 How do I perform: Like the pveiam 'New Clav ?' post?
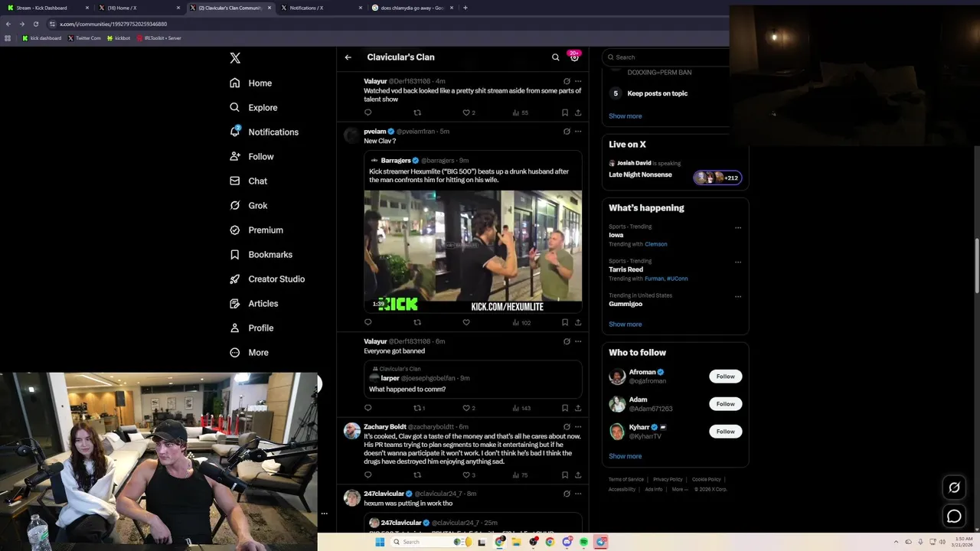coord(466,322)
